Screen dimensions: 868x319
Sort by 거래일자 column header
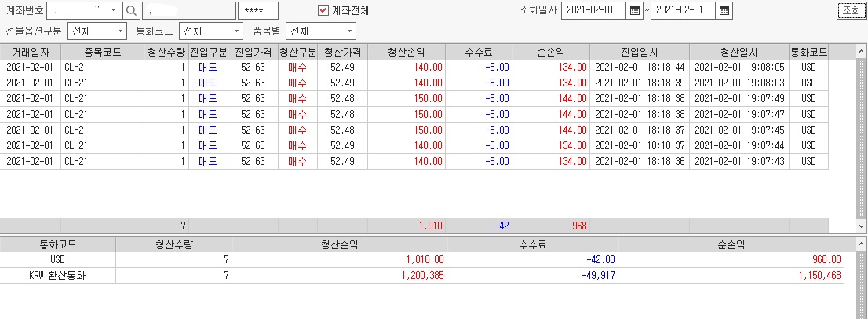tap(31, 52)
